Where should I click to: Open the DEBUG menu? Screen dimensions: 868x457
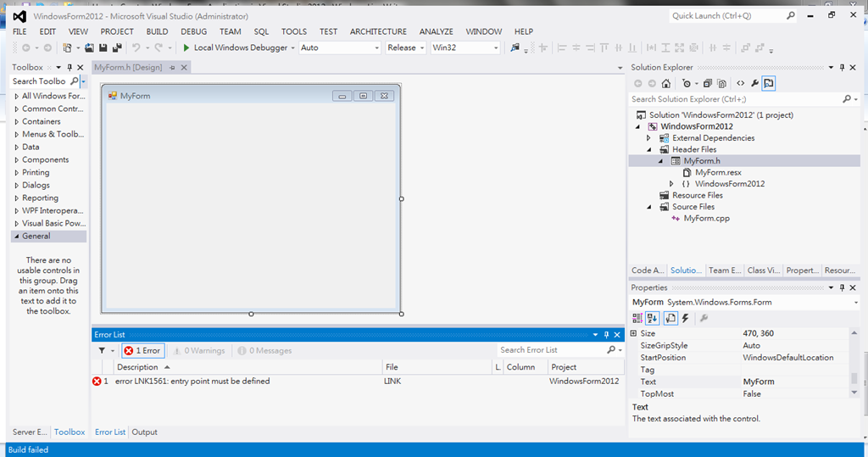pyautogui.click(x=194, y=31)
